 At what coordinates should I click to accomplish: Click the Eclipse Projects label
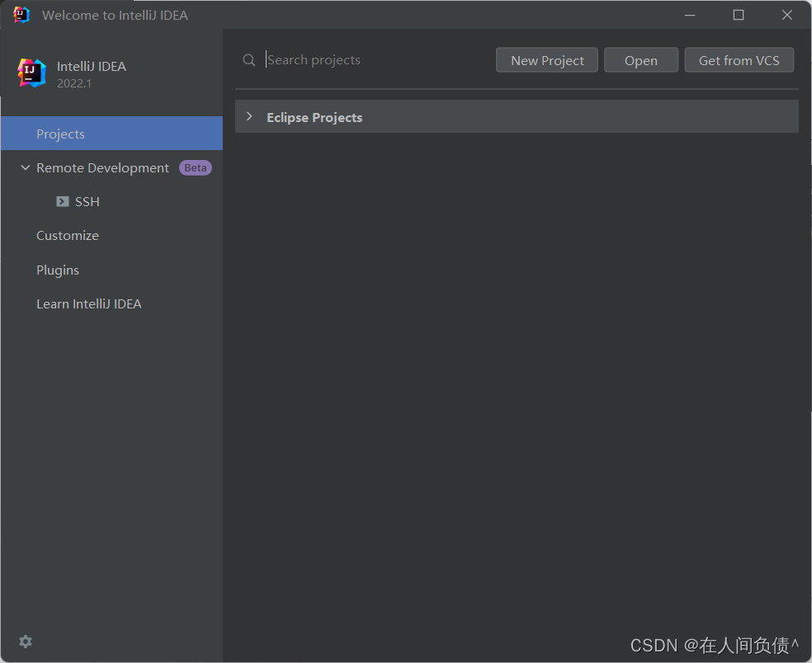point(314,117)
